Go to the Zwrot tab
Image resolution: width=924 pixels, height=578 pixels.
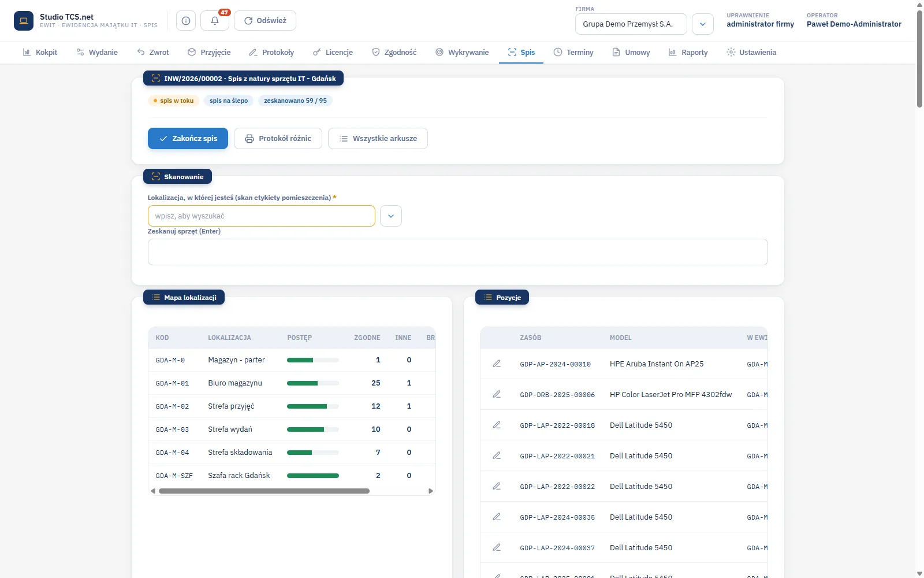[153, 53]
